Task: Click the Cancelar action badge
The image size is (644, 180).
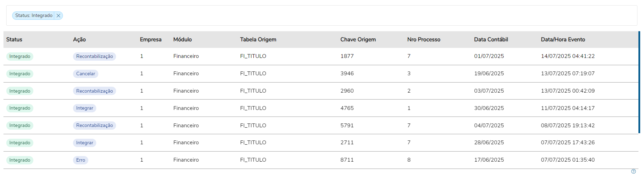Action: coord(85,74)
